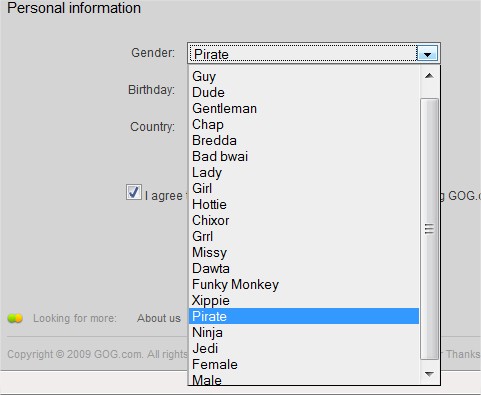Choose Chap in the dropdown list
Viewport: 481px width, 395px height.
[x=304, y=124]
